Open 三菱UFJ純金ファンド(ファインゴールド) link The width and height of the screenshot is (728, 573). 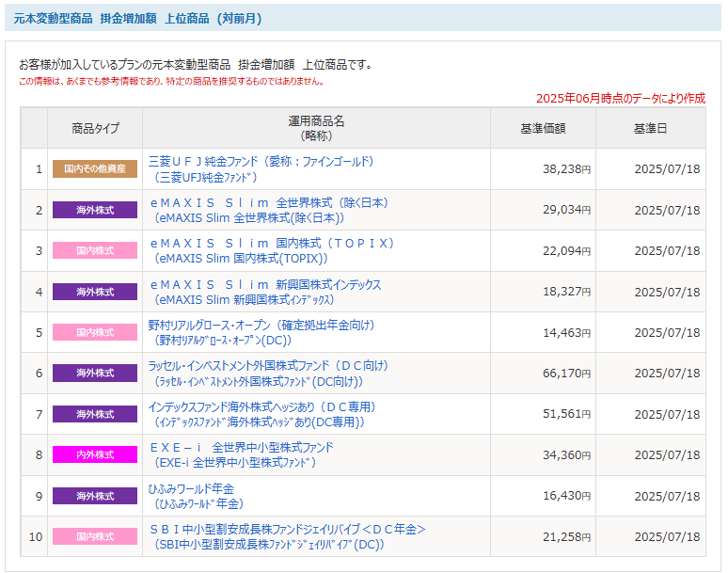[x=261, y=169]
